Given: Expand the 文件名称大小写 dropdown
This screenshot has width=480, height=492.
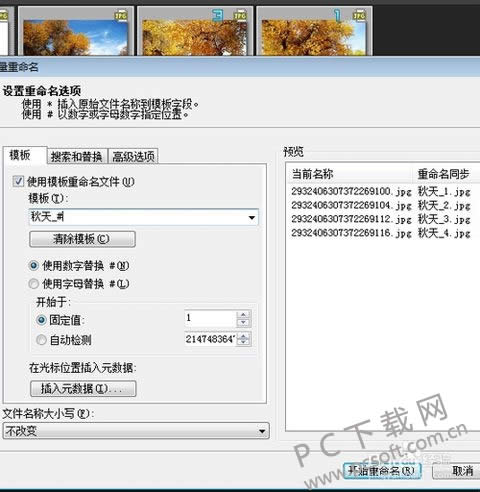Looking at the screenshot, I should coord(262,431).
